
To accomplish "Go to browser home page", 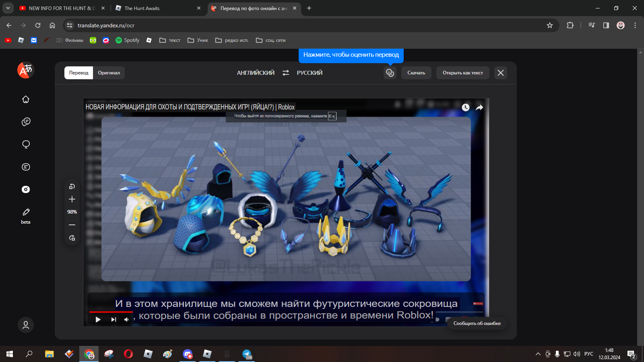I will coord(52,25).
